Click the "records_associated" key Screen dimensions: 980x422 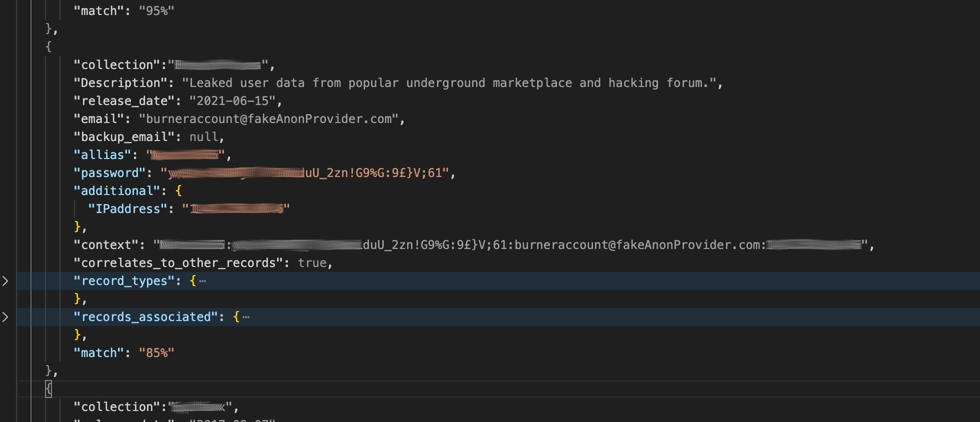(x=145, y=317)
